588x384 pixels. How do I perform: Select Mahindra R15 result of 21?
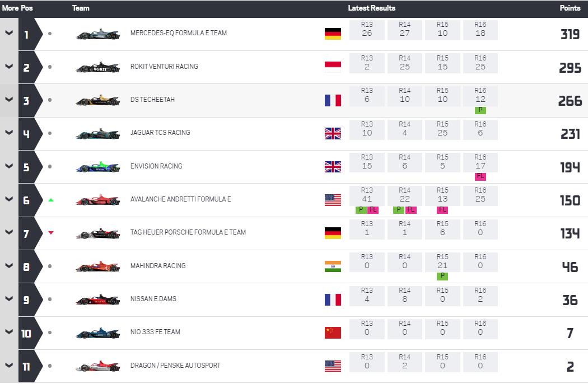[442, 262]
